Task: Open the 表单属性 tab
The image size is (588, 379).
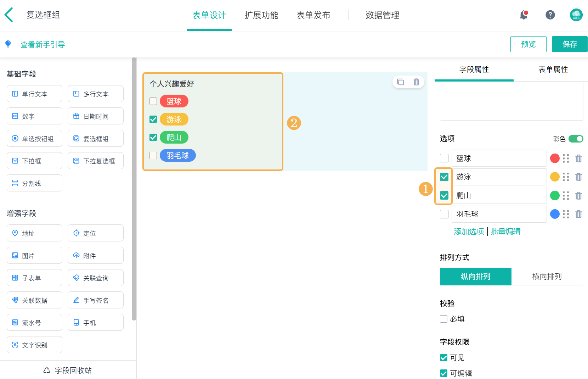Action: point(553,69)
